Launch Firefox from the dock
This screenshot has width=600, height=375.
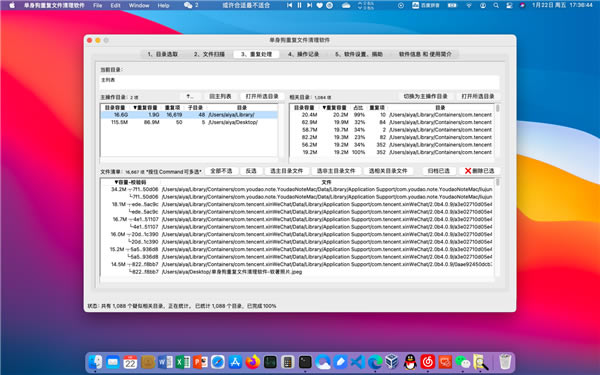click(x=253, y=362)
